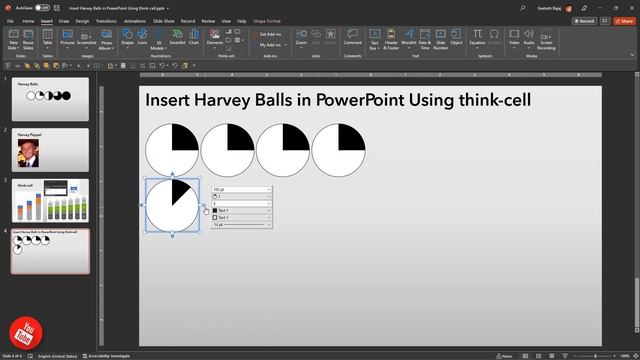The width and height of the screenshot is (640, 360).
Task: Click the Record button at top right
Action: (x=584, y=21)
